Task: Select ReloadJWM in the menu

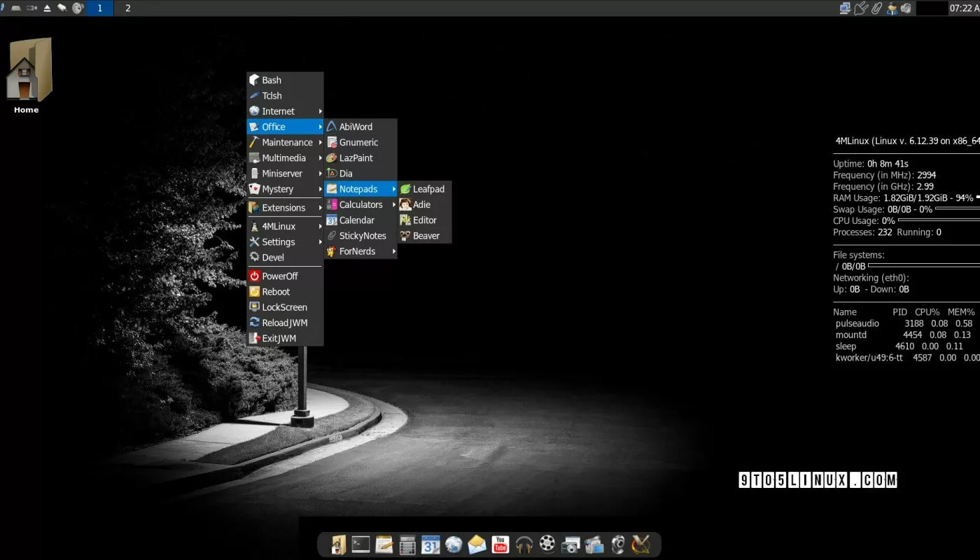Action: pyautogui.click(x=285, y=323)
